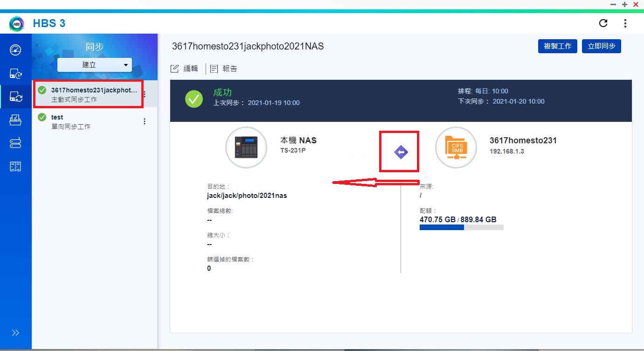Select the test sync job
Viewport: 644px width, 351px height.
pyautogui.click(x=95, y=121)
